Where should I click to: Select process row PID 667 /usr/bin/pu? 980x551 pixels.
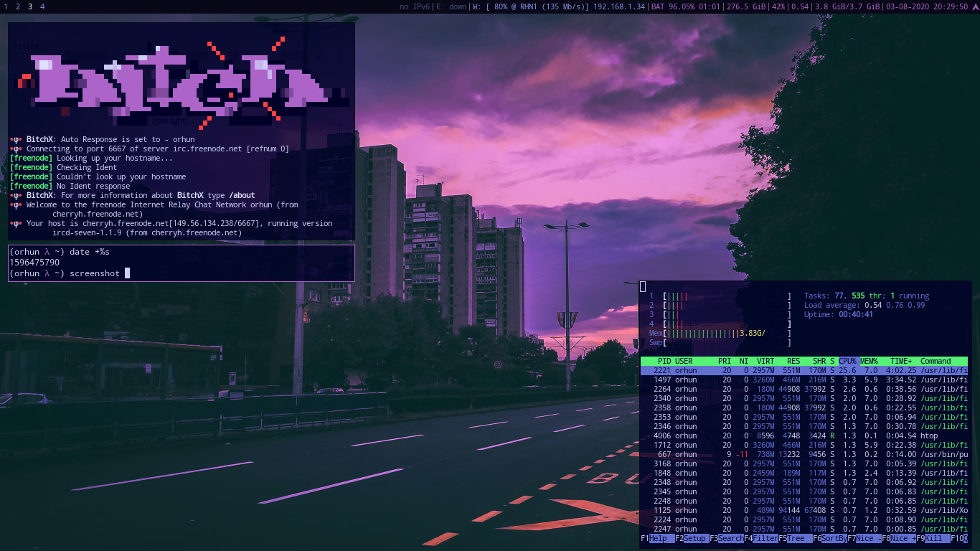804,454
